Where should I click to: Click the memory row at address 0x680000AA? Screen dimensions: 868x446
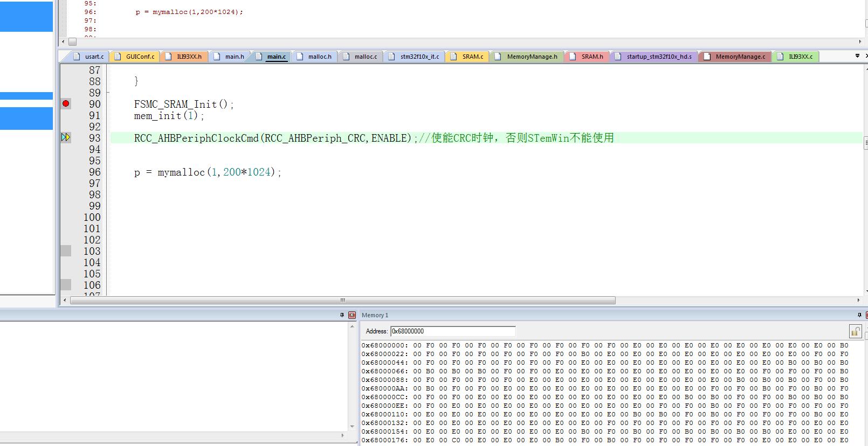click(605, 388)
